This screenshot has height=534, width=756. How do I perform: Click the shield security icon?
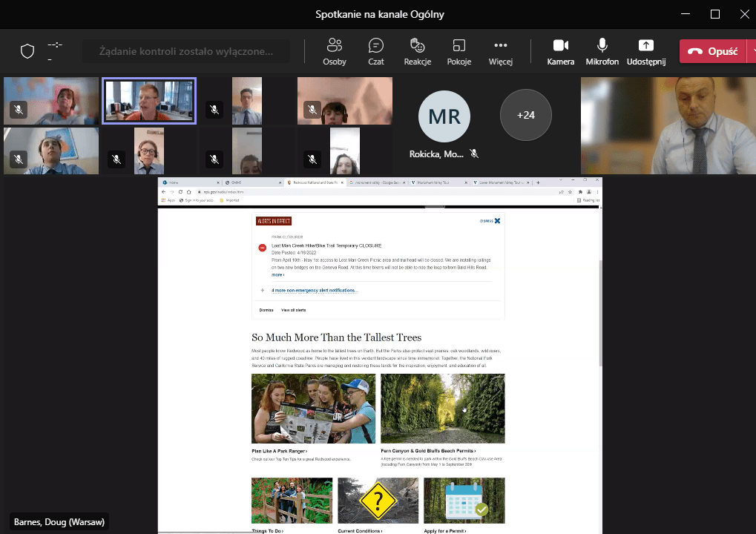pos(27,51)
